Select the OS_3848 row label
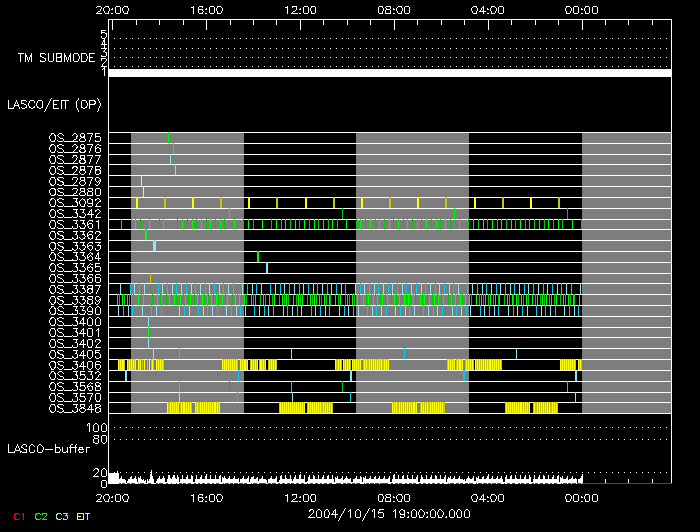This screenshot has height=532, width=700. point(75,408)
